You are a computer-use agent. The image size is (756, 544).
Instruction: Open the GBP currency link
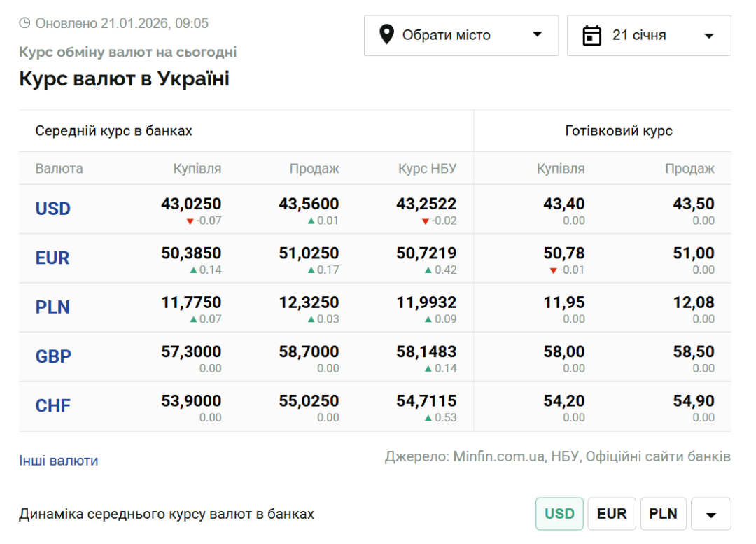click(x=54, y=356)
